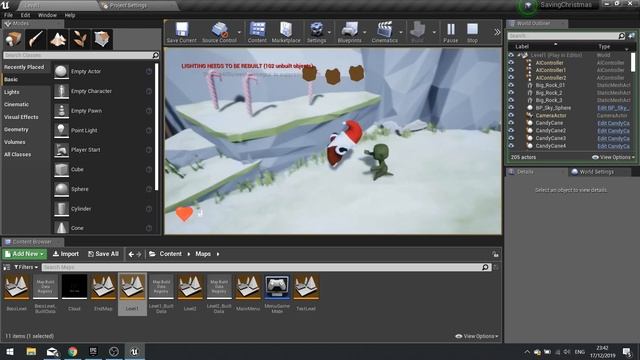Click Windows Start button

(x=10, y=351)
